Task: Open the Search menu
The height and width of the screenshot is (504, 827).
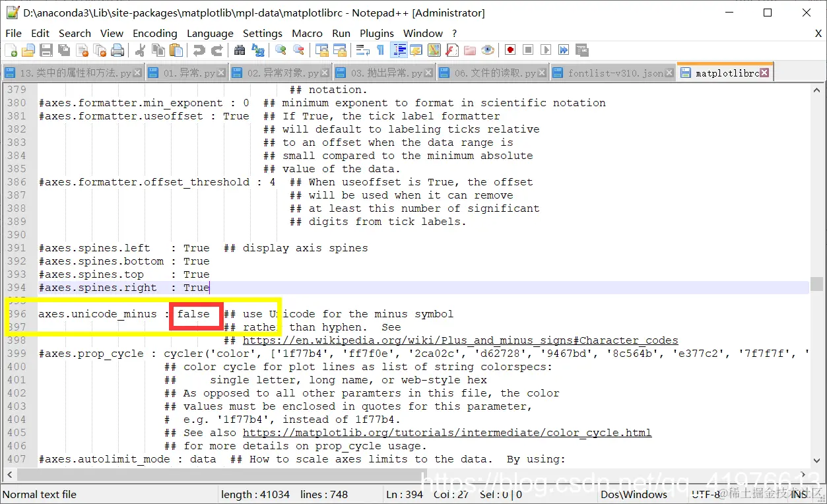Action: click(x=75, y=33)
